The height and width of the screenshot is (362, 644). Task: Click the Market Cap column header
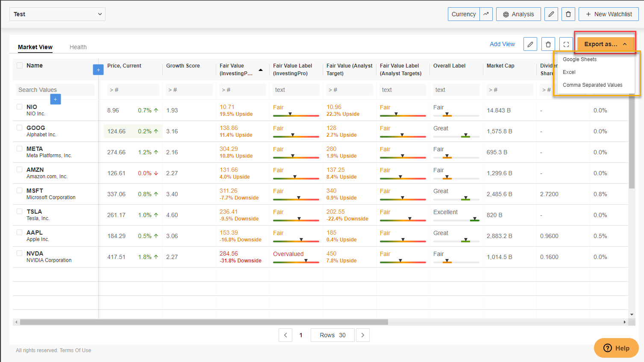pyautogui.click(x=500, y=66)
